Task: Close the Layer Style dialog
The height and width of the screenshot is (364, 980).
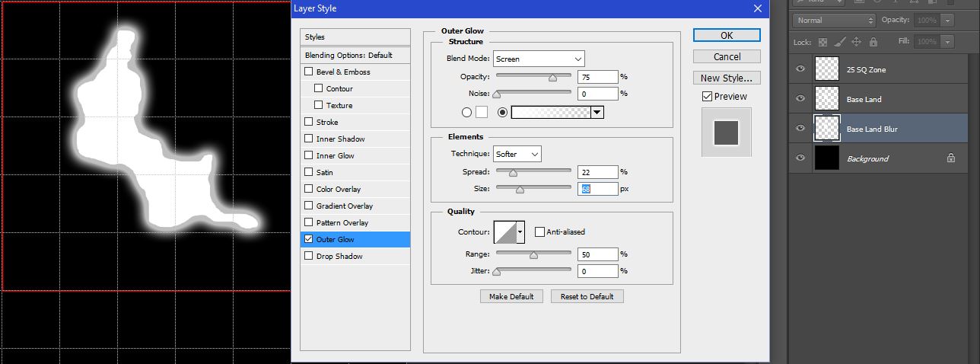Action: [x=757, y=8]
